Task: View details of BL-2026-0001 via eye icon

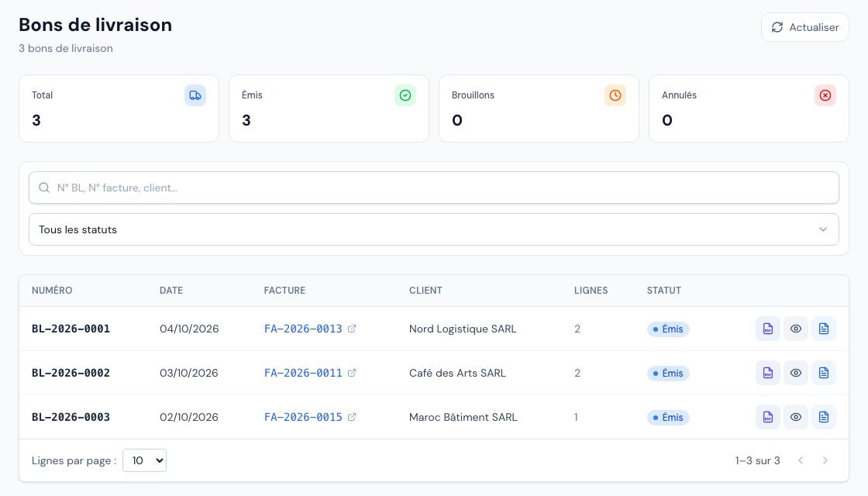Action: [795, 329]
